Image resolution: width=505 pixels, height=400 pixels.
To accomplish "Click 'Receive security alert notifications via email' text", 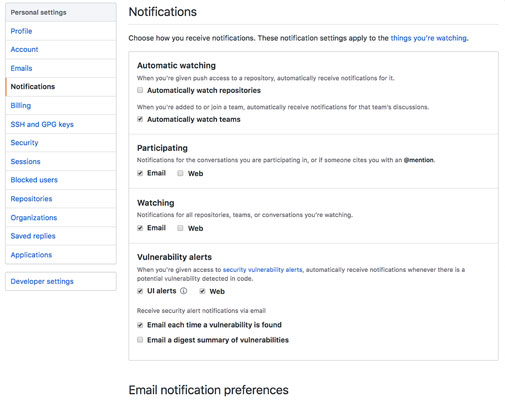I will [x=201, y=311].
